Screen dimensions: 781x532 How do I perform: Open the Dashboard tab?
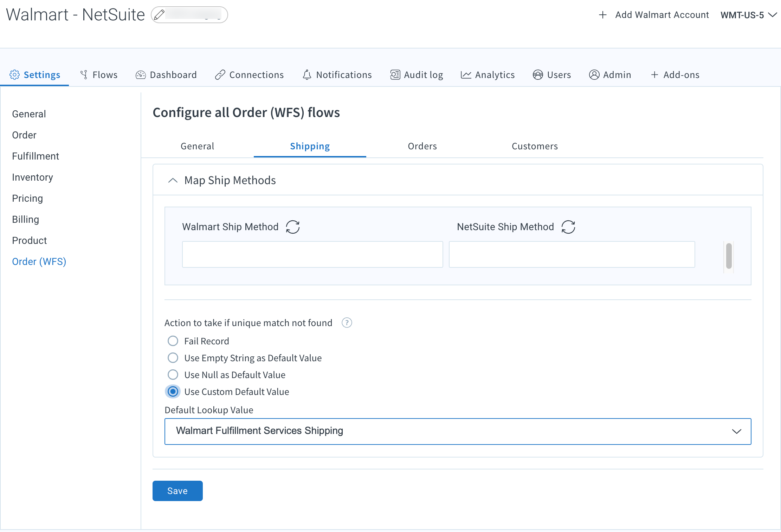[166, 75]
